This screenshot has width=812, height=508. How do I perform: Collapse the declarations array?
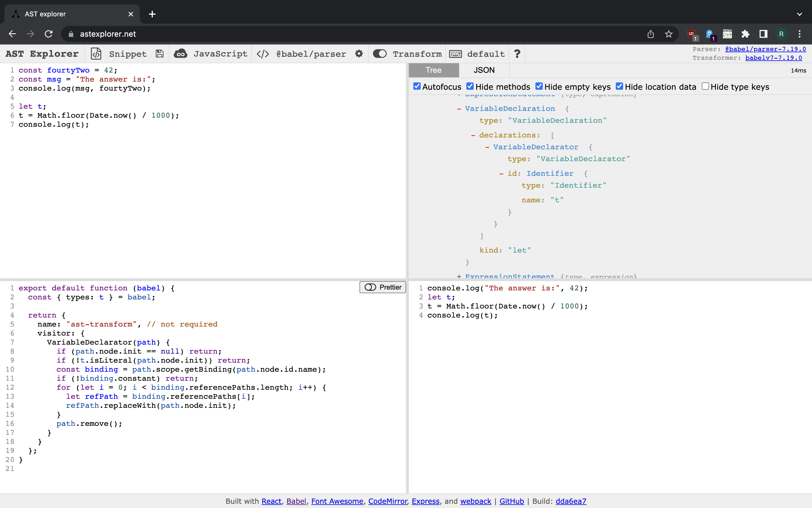473,135
